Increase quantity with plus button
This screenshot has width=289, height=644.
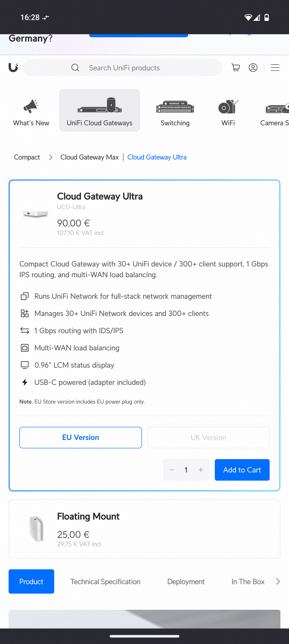click(x=201, y=470)
